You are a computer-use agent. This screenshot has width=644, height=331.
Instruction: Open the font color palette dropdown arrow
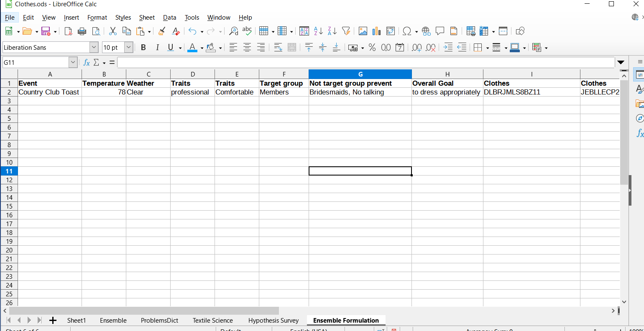coord(202,48)
